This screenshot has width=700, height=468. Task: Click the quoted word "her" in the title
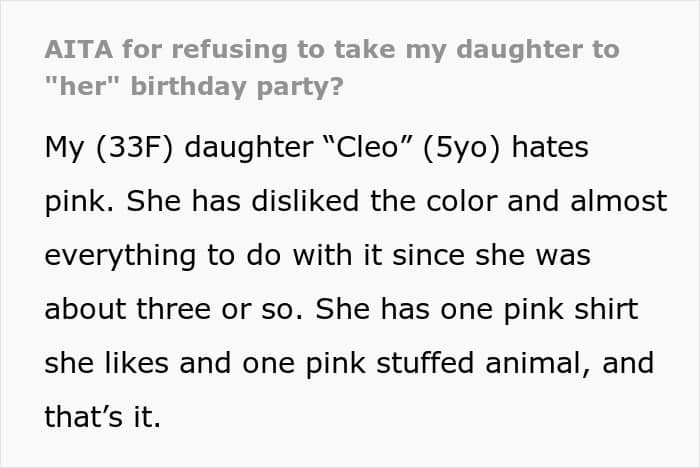[x=83, y=86]
